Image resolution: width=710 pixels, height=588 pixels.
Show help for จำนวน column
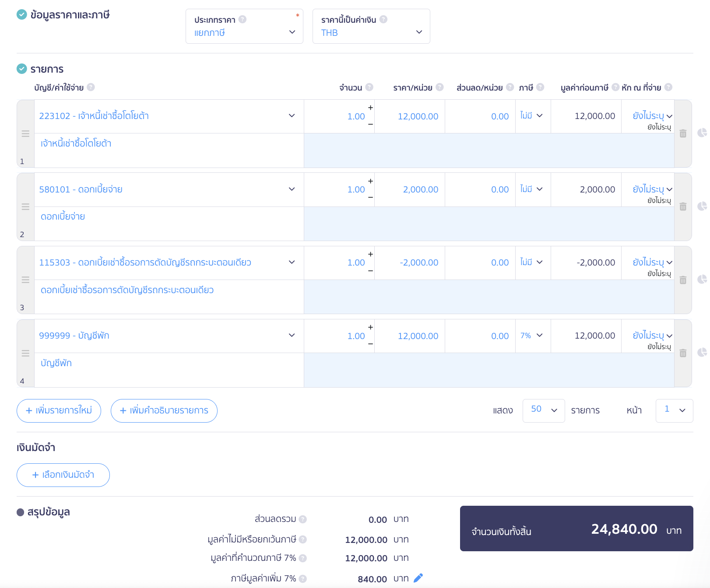point(369,87)
